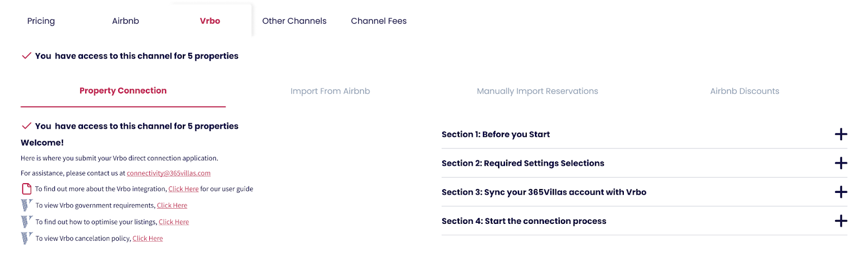Expand Section 2 with its plus icon
868x257 pixels.
[x=840, y=163]
